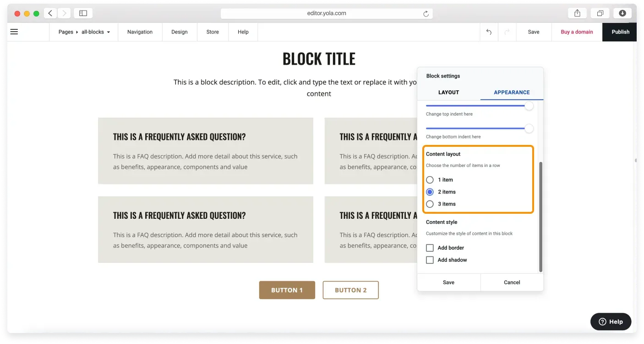Show Safari downloads icon
The width and height of the screenshot is (644, 344).
[622, 13]
